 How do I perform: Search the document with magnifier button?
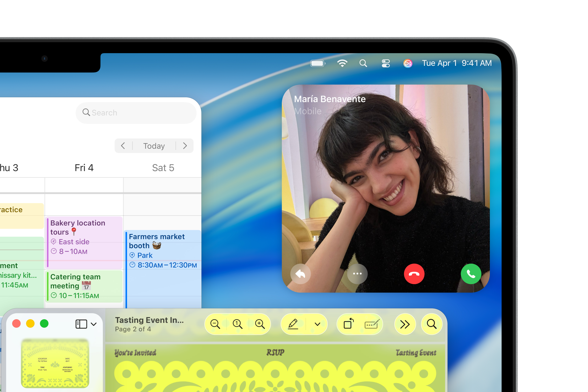(x=432, y=324)
